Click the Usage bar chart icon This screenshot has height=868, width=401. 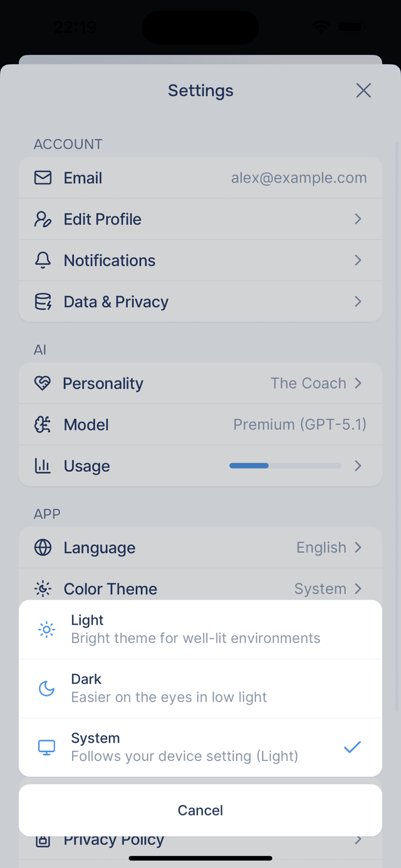point(43,466)
